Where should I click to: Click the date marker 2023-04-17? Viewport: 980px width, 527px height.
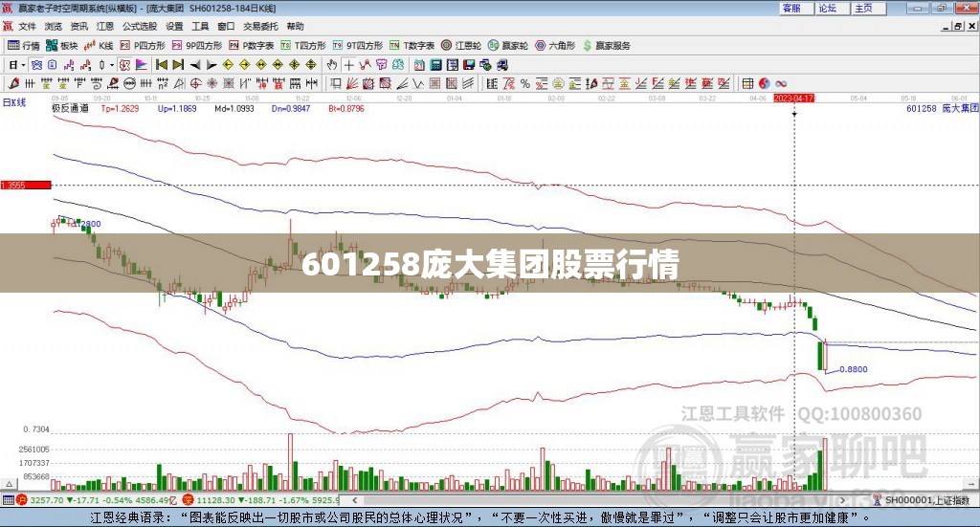click(793, 99)
